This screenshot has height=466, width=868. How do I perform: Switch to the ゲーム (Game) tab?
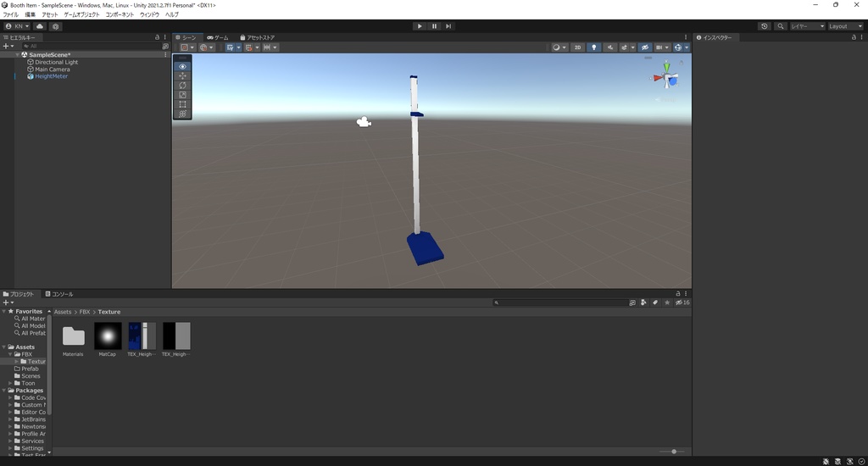[x=218, y=37]
